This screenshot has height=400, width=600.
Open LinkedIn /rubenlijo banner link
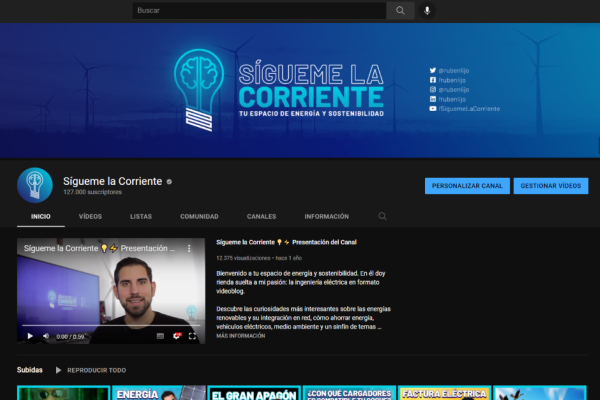pyautogui.click(x=448, y=99)
